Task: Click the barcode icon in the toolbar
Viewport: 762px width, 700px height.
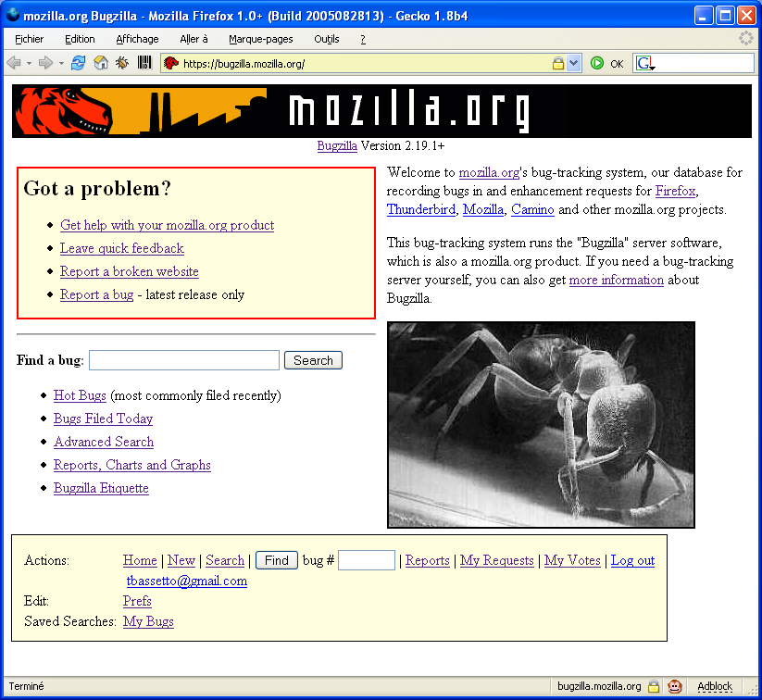Action: 144,63
